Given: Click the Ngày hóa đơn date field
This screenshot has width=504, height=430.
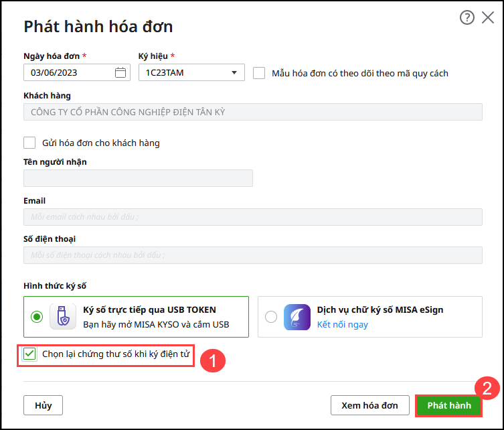Looking at the screenshot, I should pyautogui.click(x=70, y=73).
